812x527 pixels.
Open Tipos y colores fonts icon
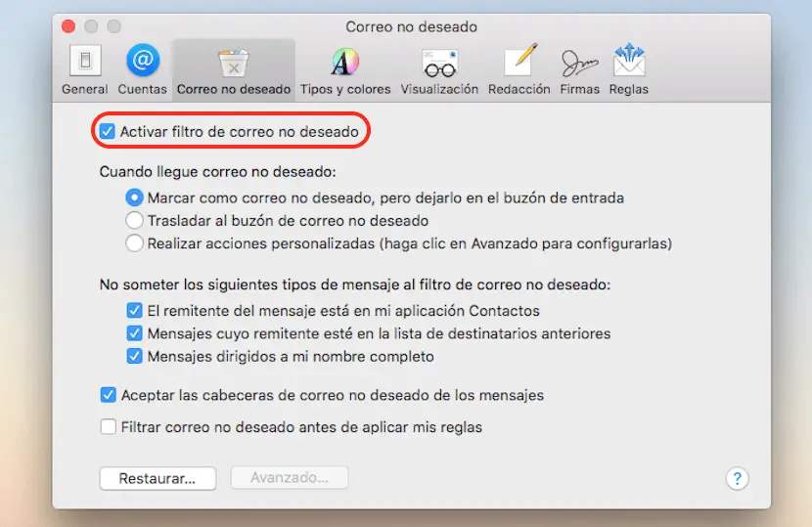[345, 63]
